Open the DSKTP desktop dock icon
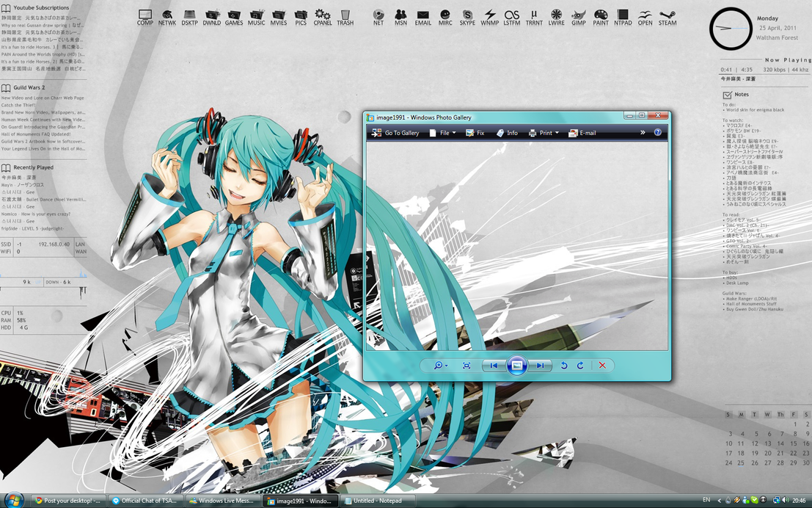Screen dimensions: 812x508 189,17
